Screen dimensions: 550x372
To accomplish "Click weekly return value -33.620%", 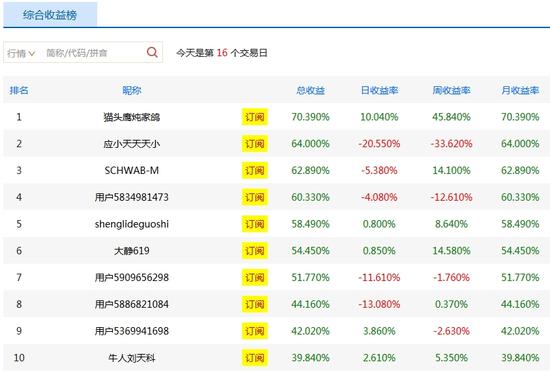I will point(451,144).
